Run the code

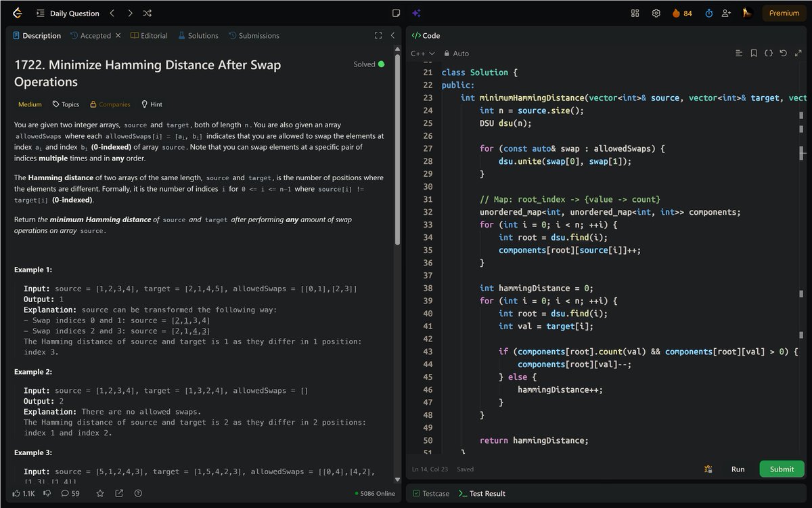tap(738, 469)
